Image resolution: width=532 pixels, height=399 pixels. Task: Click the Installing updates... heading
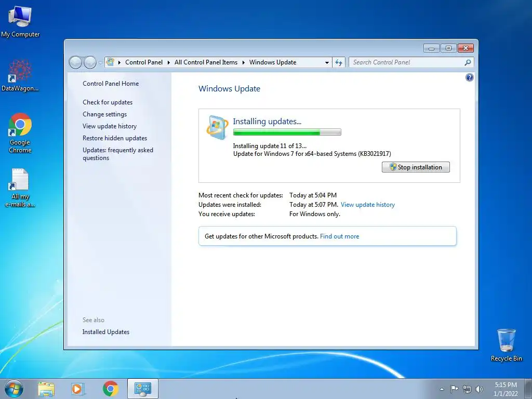267,121
